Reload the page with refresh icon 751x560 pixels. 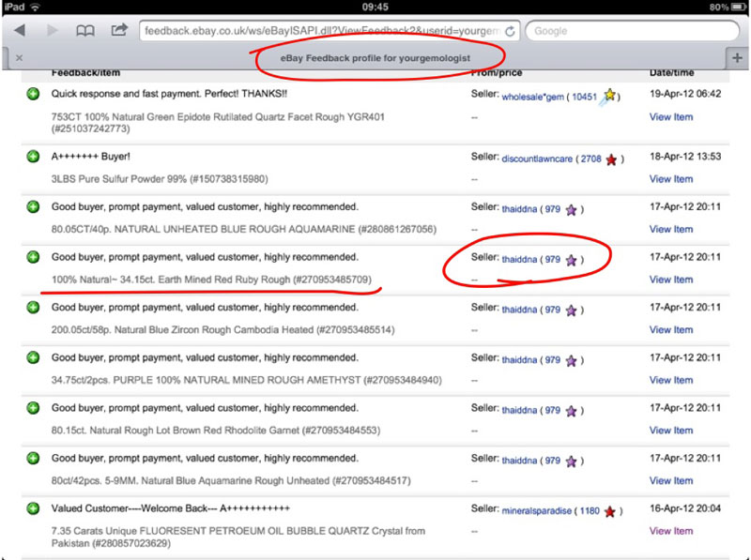pos(510,31)
